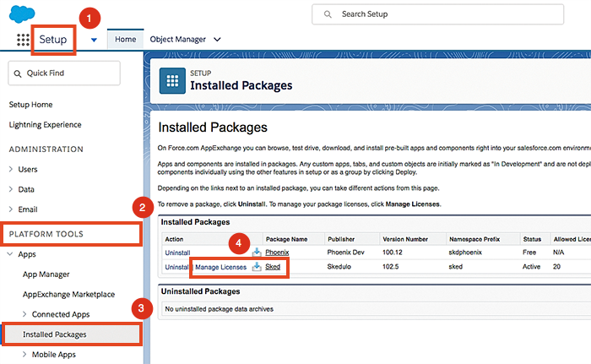Focus the Quick Find field
Viewport: 591px width, 364px height.
click(x=64, y=73)
